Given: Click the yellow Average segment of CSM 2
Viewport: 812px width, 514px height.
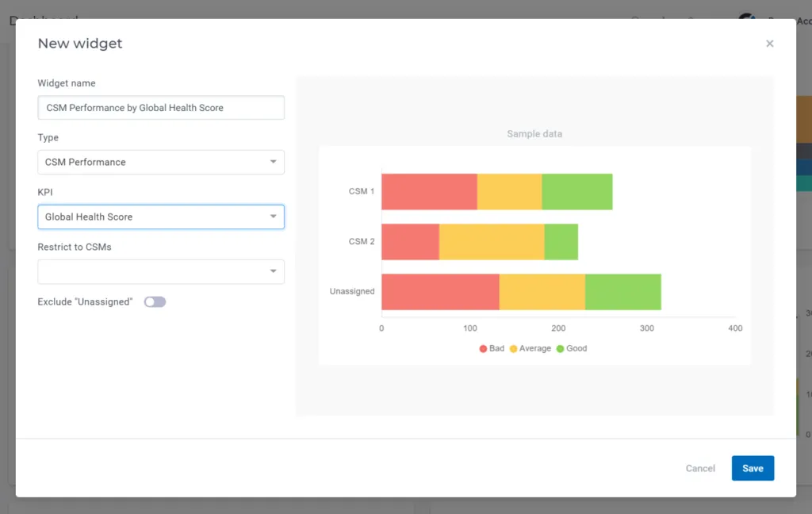Looking at the screenshot, I should point(492,242).
